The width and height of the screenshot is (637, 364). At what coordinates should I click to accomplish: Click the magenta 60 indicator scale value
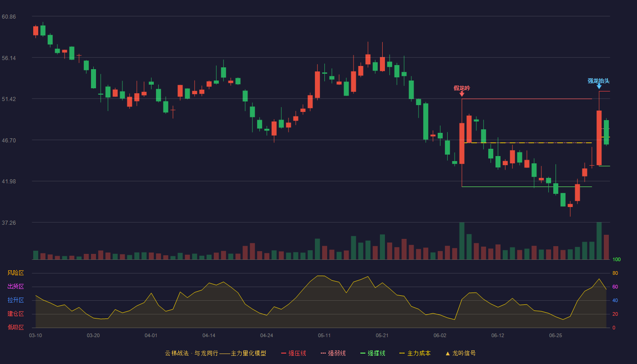coord(615,287)
